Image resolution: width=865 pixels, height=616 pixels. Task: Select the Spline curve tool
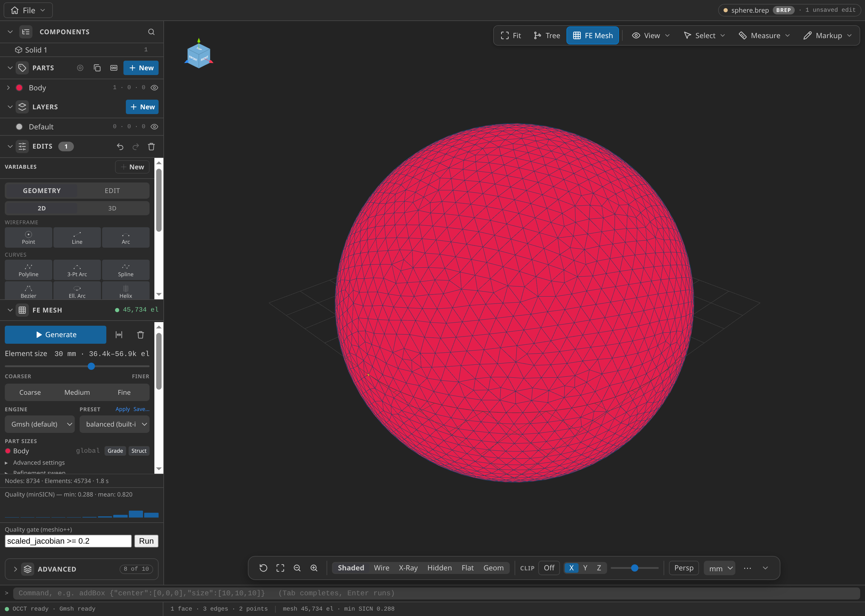tap(126, 270)
